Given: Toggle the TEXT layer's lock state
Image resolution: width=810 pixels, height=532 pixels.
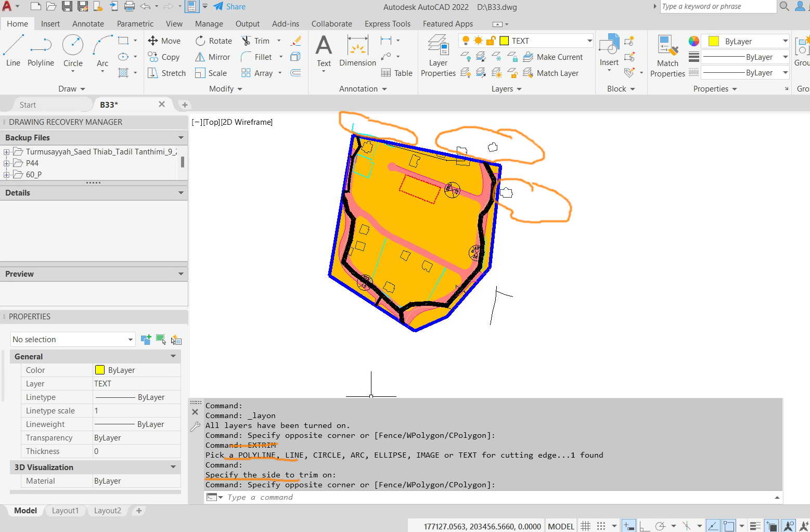Looking at the screenshot, I should [491, 40].
